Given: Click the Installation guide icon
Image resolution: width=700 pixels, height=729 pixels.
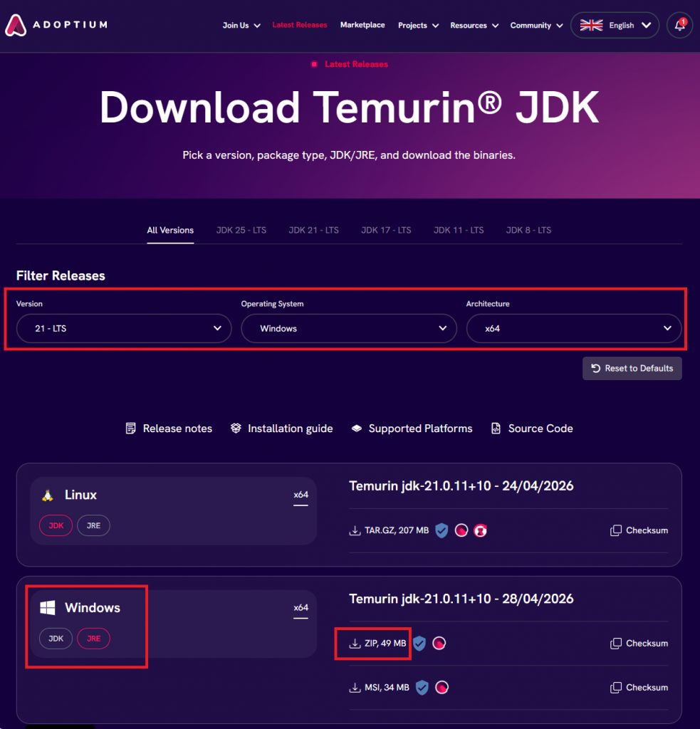Looking at the screenshot, I should click(236, 428).
